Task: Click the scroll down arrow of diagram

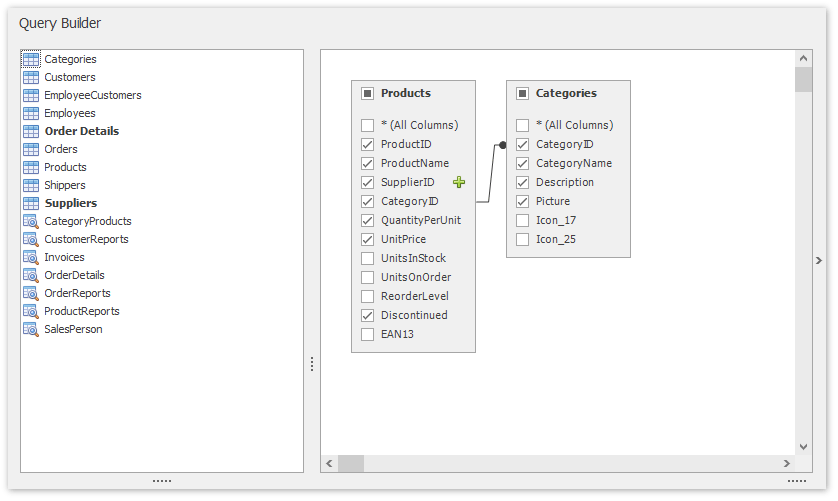Action: pos(803,447)
